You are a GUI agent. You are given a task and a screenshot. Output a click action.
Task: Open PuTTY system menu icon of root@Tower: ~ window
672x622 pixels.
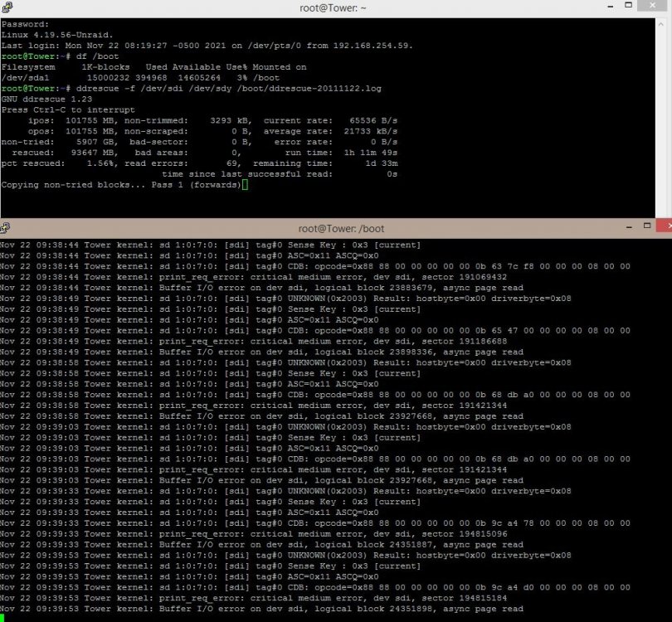pyautogui.click(x=7, y=7)
